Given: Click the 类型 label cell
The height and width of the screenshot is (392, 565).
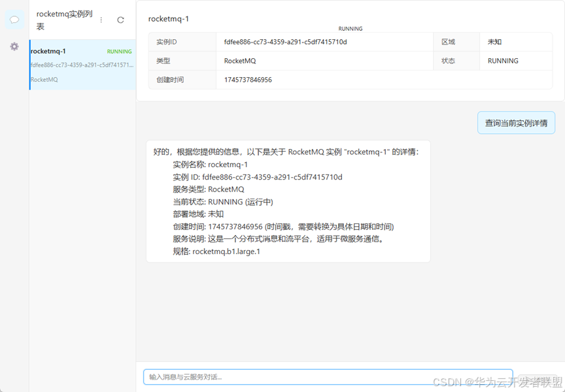Looking at the screenshot, I should click(182, 61).
